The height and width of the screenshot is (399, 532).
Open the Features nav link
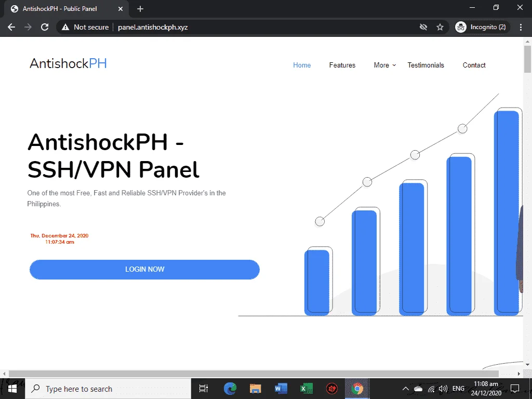click(x=342, y=65)
